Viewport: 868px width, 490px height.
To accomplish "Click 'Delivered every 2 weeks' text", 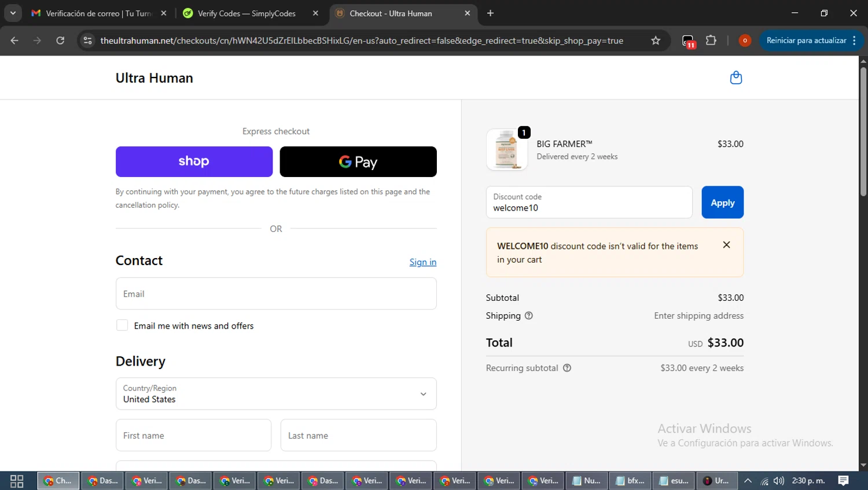I will 577,157.
